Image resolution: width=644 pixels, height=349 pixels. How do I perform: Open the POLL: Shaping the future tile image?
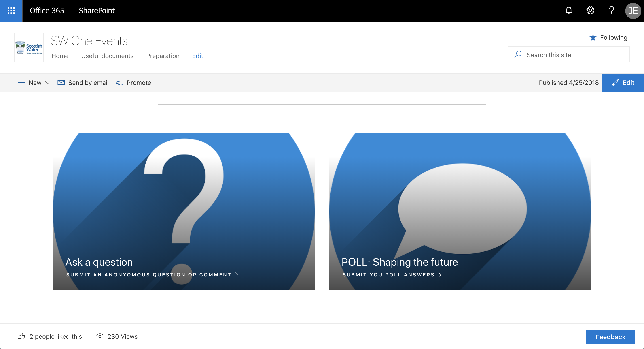[460, 212]
